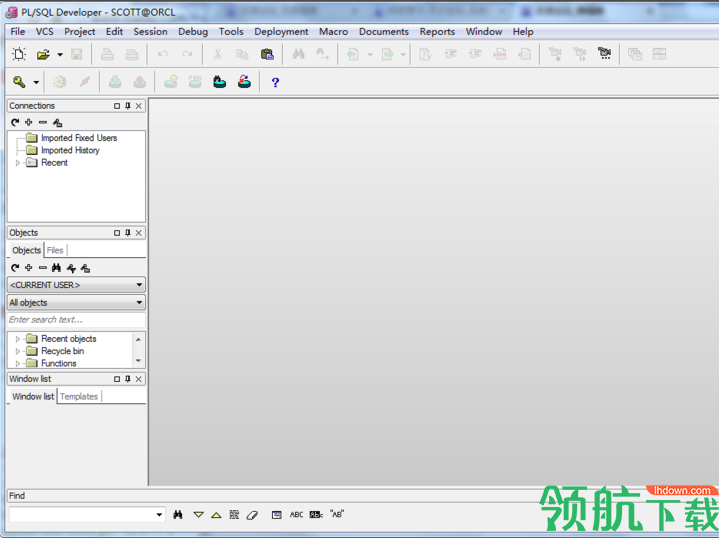Click the binoculars icon in Objects toolbar
Screen dimensions: 719x538
(x=56, y=267)
